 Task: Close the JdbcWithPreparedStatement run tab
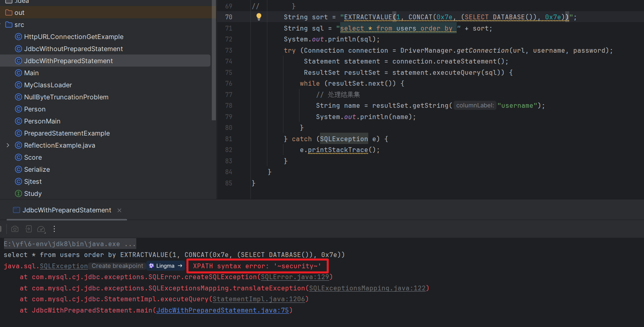click(119, 210)
